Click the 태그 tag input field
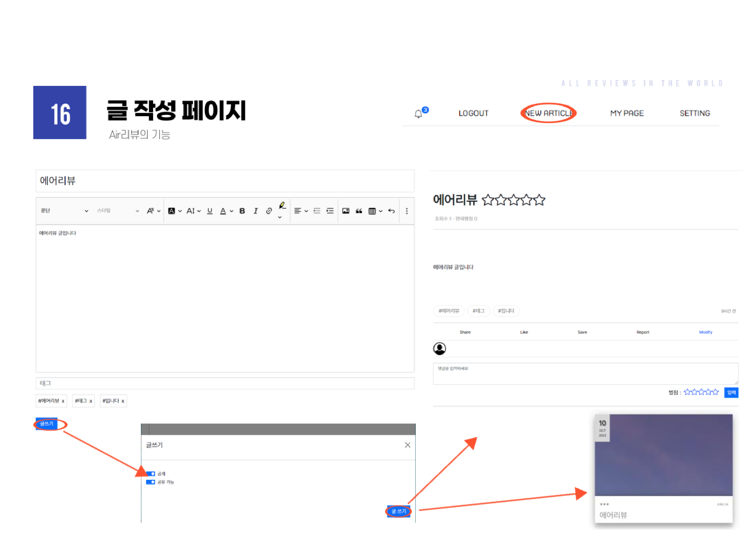 coord(225,383)
